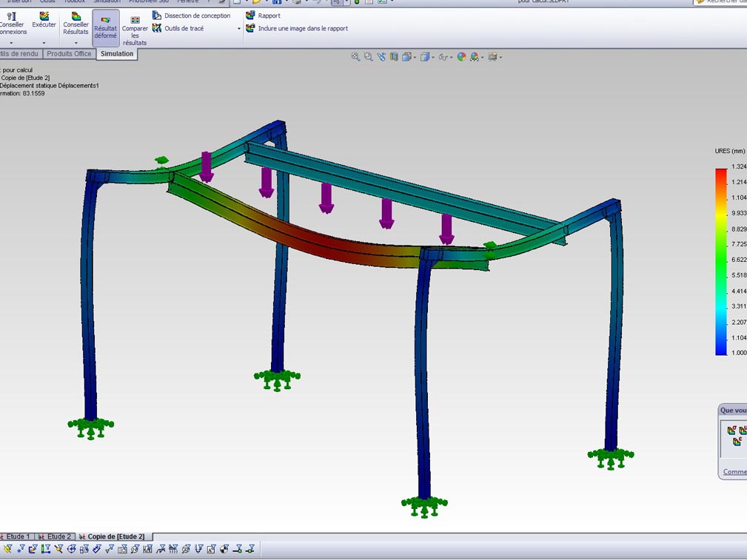Click the small green fixture symbol beside the first load arrow
The height and width of the screenshot is (560, 747).
click(x=162, y=160)
